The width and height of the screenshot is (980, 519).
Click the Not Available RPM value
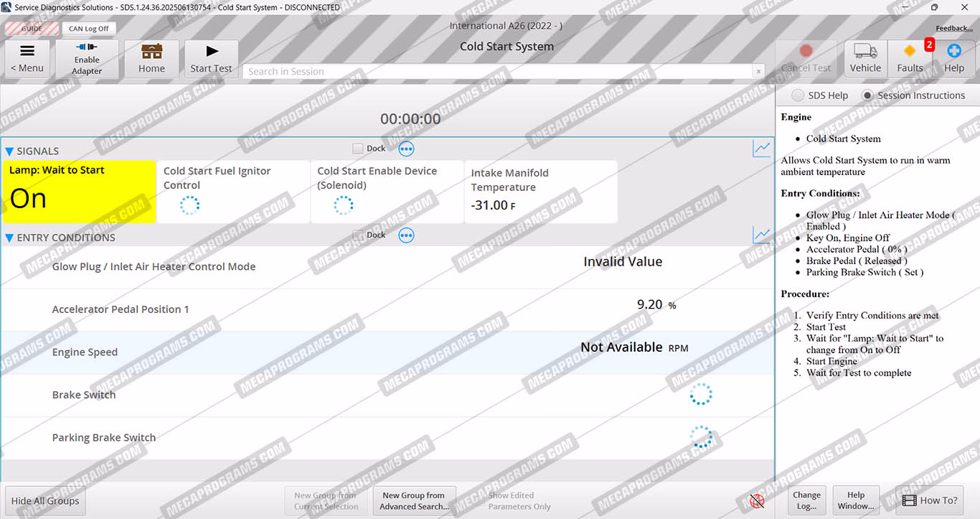(634, 347)
